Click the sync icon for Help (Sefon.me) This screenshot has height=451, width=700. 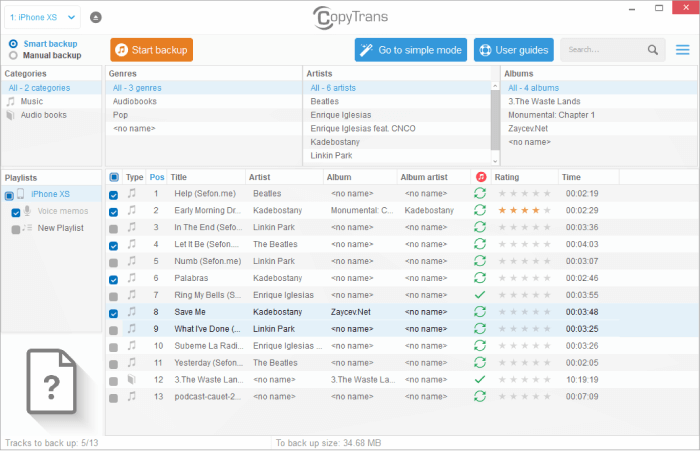(480, 193)
